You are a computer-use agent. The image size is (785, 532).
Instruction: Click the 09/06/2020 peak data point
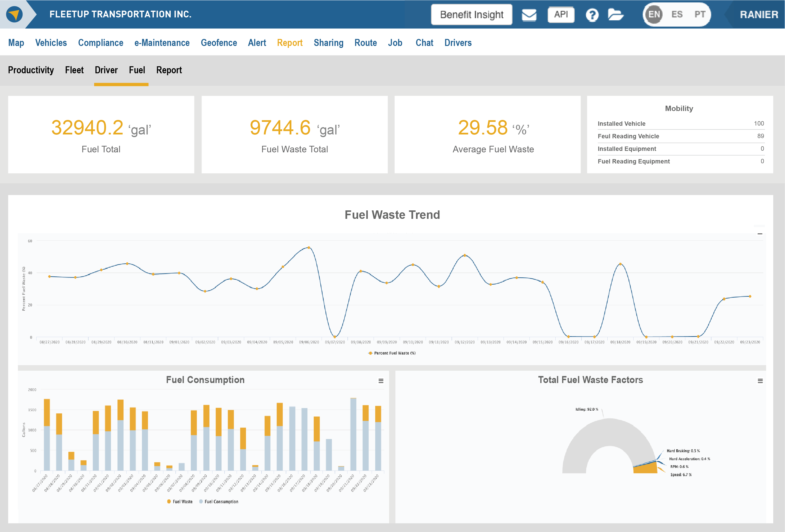(309, 248)
